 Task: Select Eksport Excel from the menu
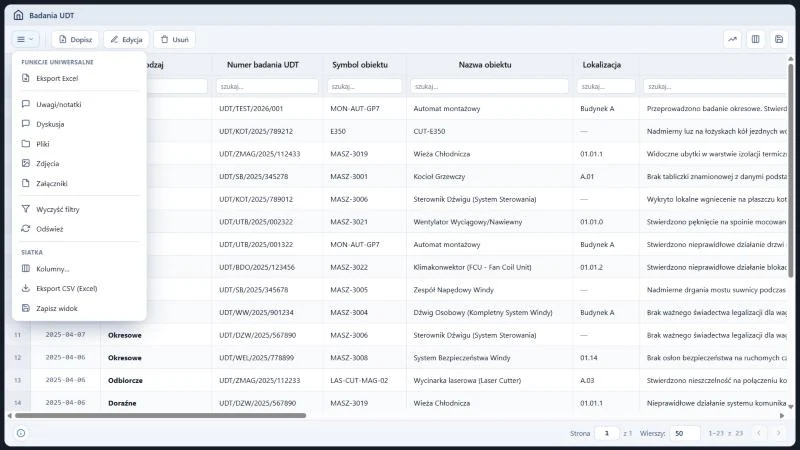79,78
